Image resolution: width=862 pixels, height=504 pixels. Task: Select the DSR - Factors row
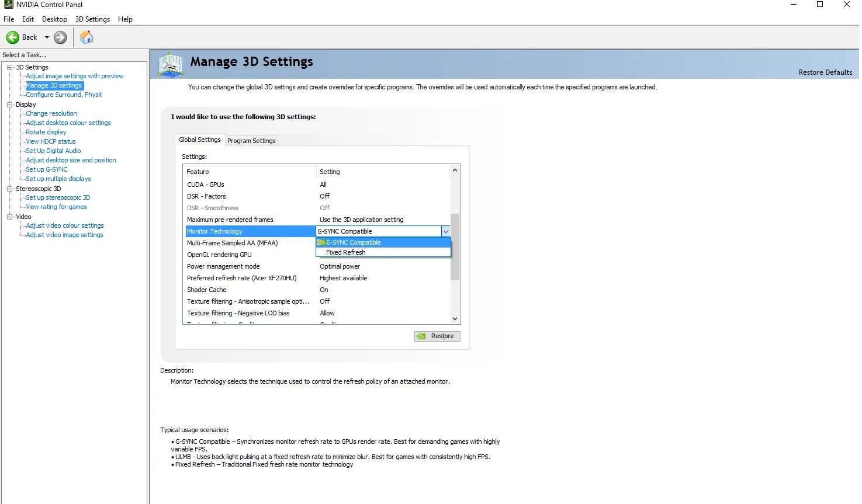[317, 196]
